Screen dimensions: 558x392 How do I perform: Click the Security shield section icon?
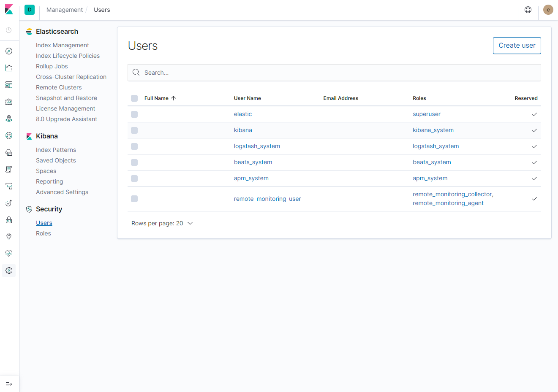click(29, 209)
